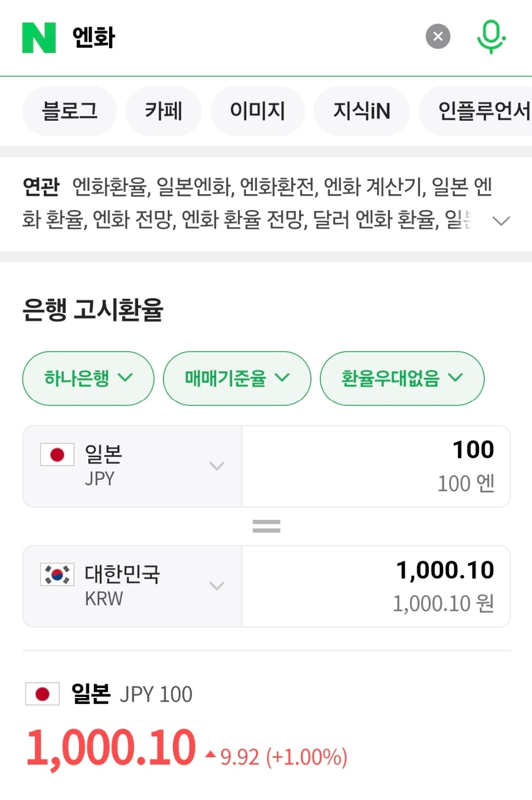Switch to the 이미지 tab
The image size is (532, 800).
pos(257,111)
